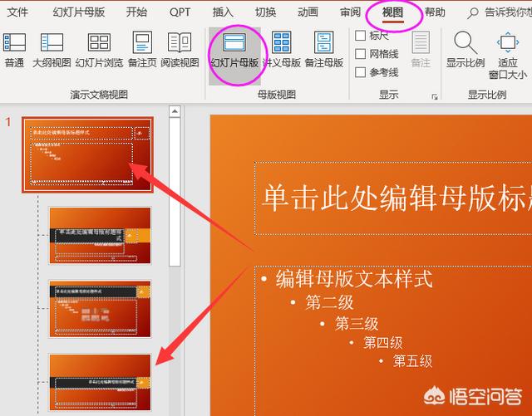Toggle the 标尺 ruler checkbox
This screenshot has height=416, width=532.
[361, 36]
